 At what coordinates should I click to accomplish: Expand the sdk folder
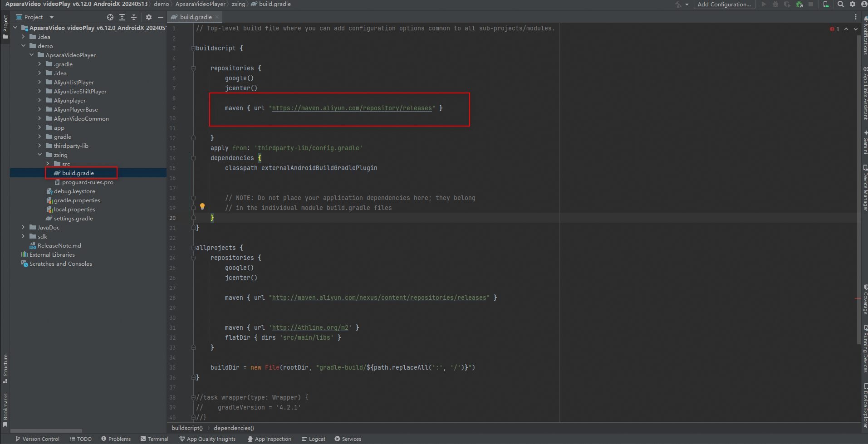pos(23,236)
